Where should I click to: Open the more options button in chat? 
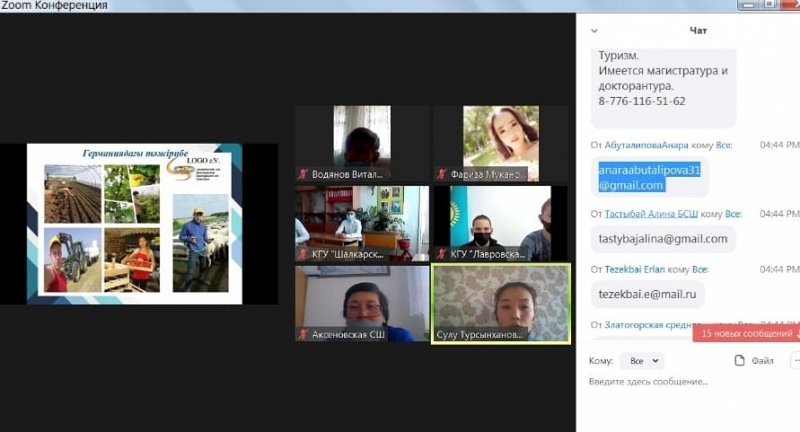(794, 360)
